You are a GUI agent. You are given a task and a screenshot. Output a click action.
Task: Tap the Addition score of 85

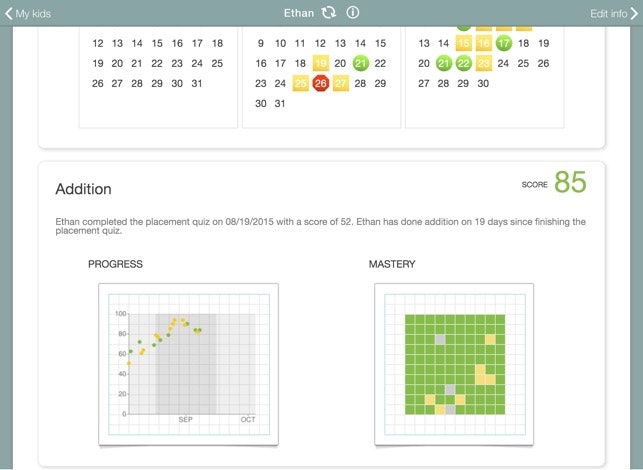[x=570, y=182]
